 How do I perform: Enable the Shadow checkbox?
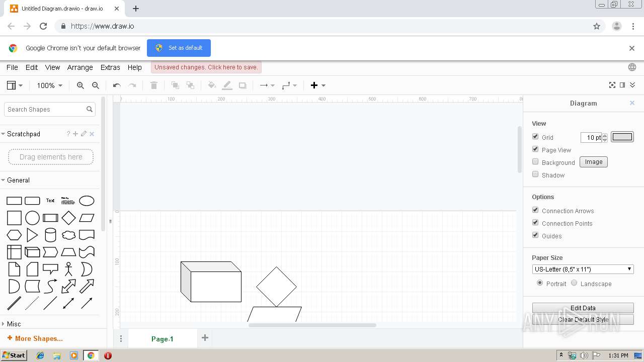[535, 174]
